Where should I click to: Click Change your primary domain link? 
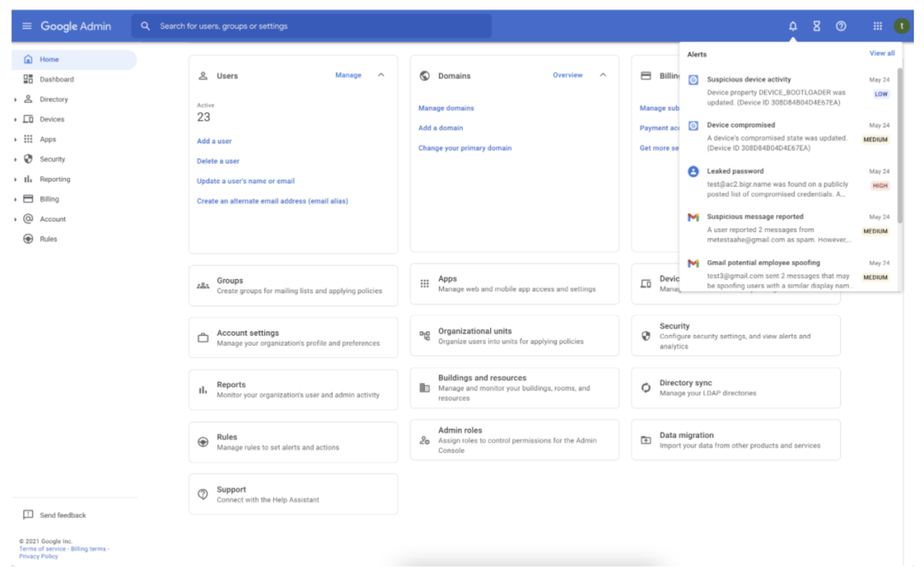pyautogui.click(x=465, y=148)
